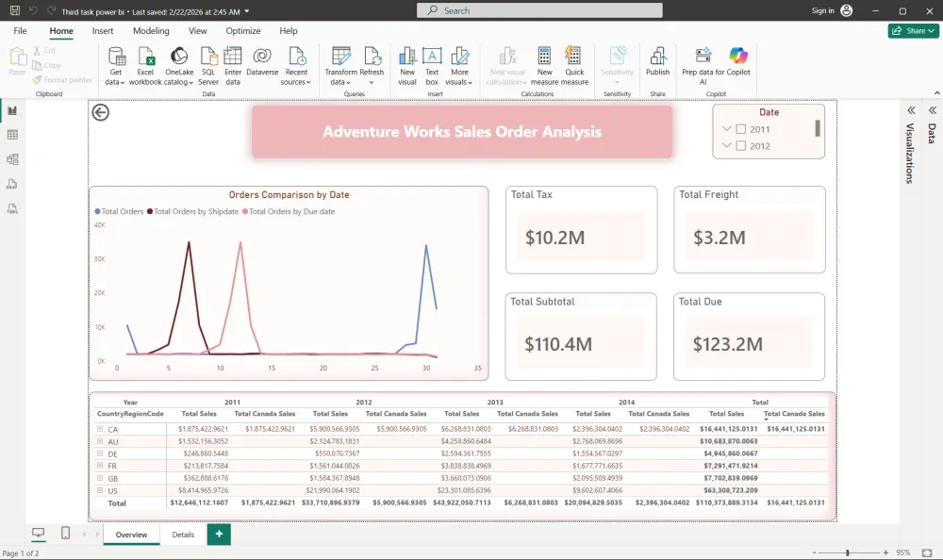
Task: Expand the CA row in matrix
Action: tap(100, 429)
